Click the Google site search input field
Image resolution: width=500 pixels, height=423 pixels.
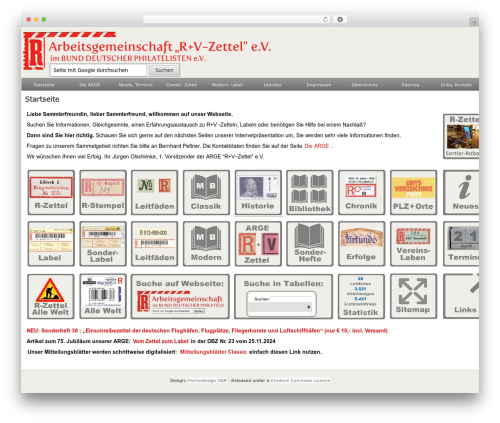pos(98,70)
